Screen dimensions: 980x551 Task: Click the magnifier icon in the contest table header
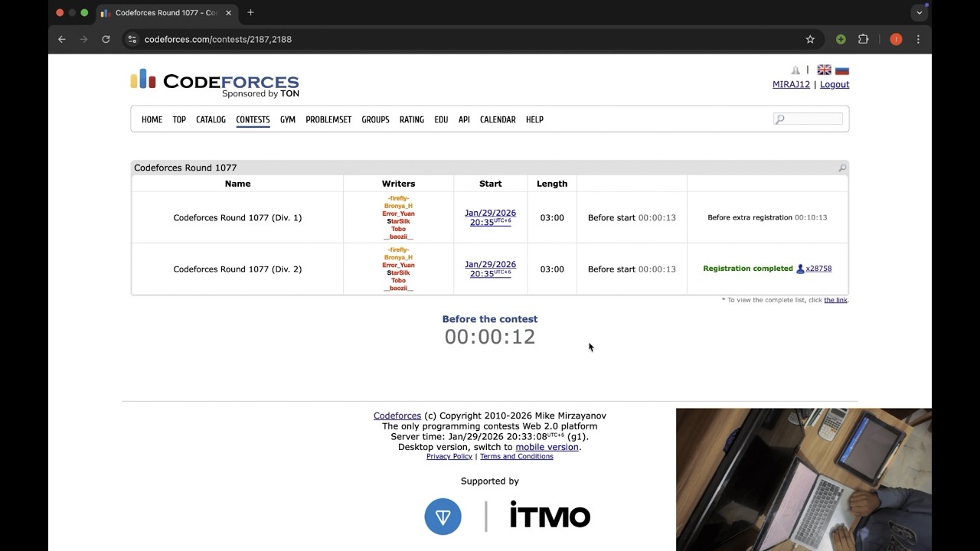842,168
